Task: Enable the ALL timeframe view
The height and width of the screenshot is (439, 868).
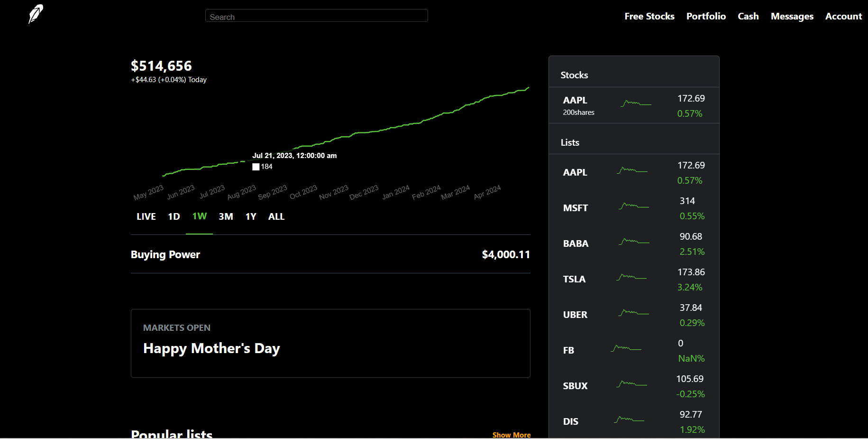Action: click(276, 216)
